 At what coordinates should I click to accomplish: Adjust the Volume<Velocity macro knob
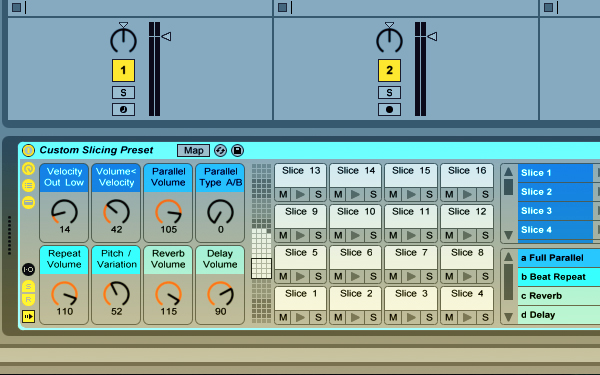(116, 212)
